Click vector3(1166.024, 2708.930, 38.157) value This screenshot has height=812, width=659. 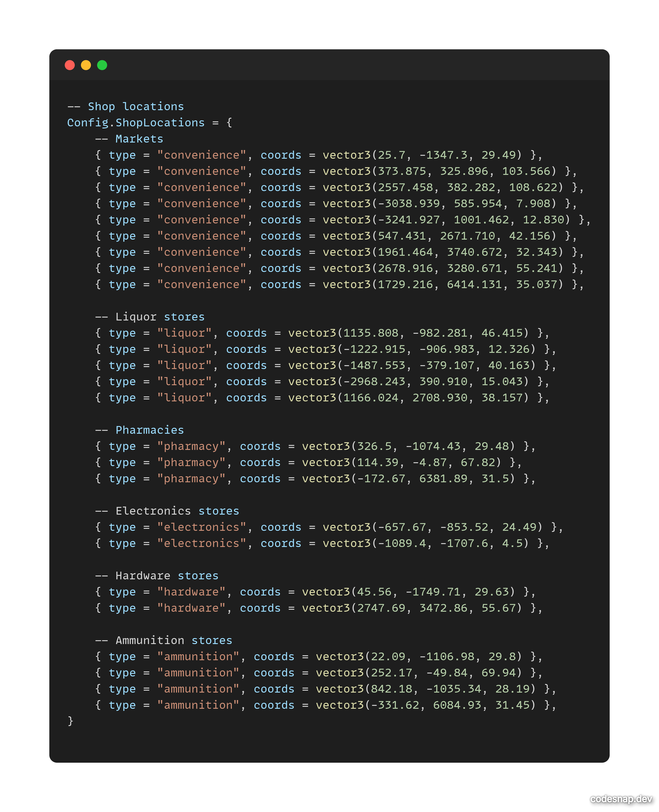click(x=409, y=398)
